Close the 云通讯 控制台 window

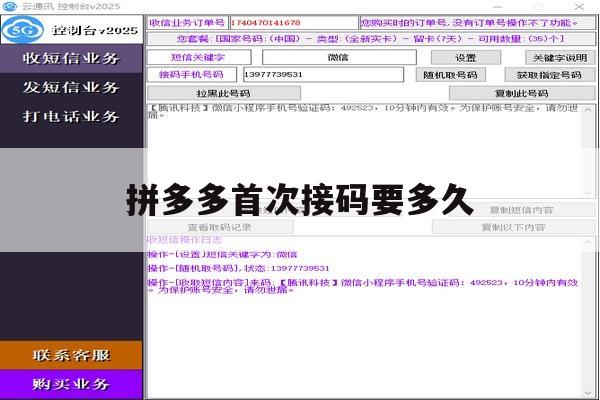579,7
